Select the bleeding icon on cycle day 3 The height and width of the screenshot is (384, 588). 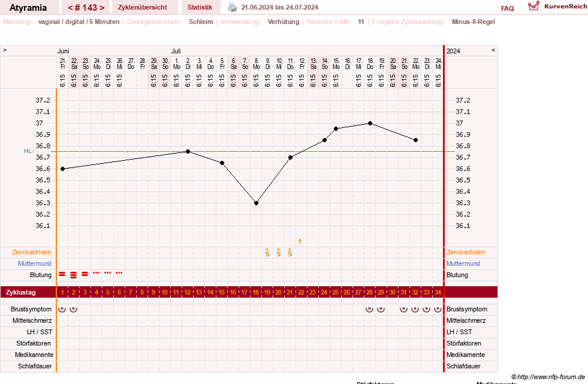[85, 274]
